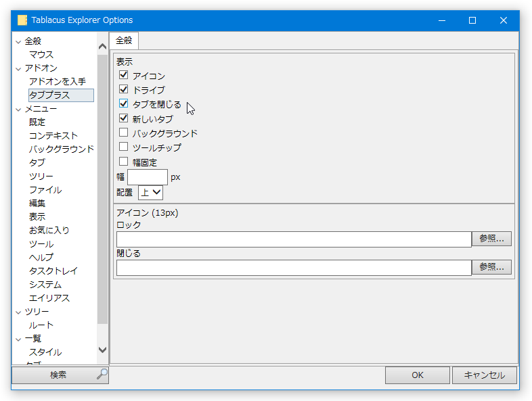The image size is (532, 401).
Task: Uncheck the タブを閉じる checkbox
Action: tap(123, 103)
